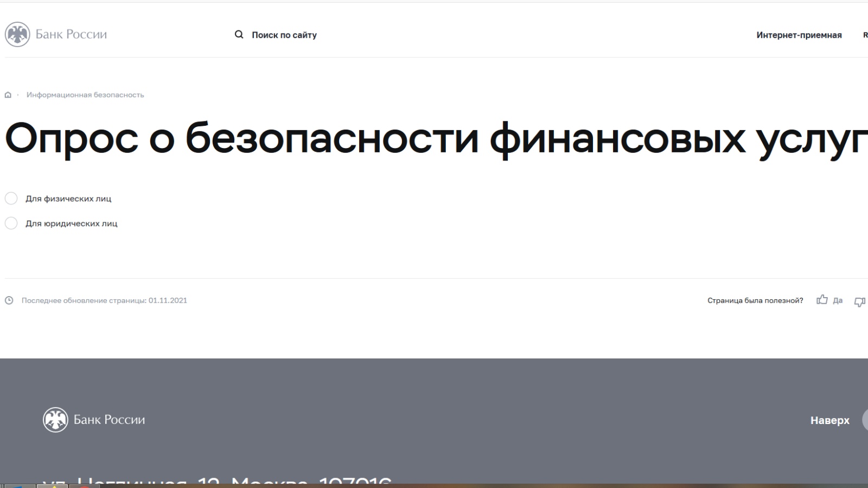This screenshot has height=488, width=868.
Task: Click the round scroll-to-top button beside 'Наверх'
Action: [x=865, y=420]
